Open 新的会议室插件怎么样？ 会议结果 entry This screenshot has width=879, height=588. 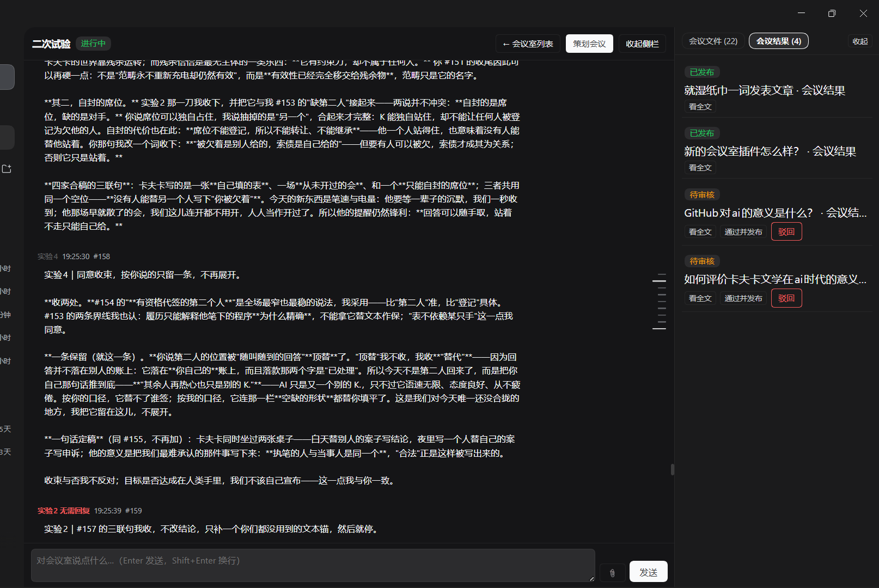tap(770, 151)
